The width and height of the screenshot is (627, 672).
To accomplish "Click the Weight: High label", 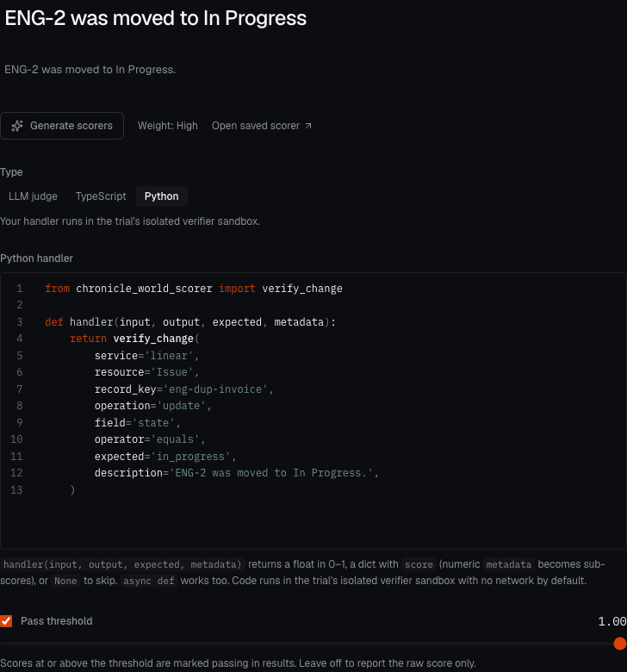I will 168,126.
